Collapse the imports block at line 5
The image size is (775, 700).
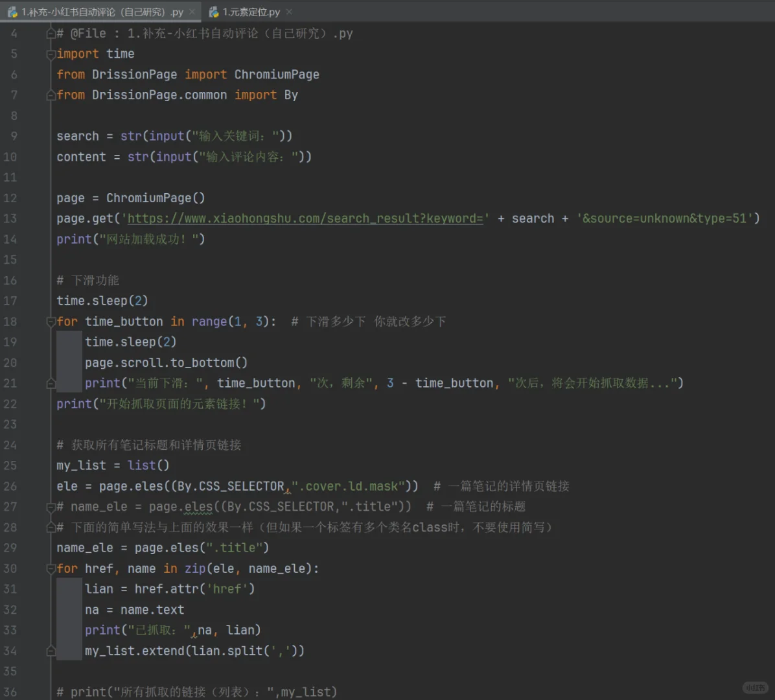click(x=51, y=54)
